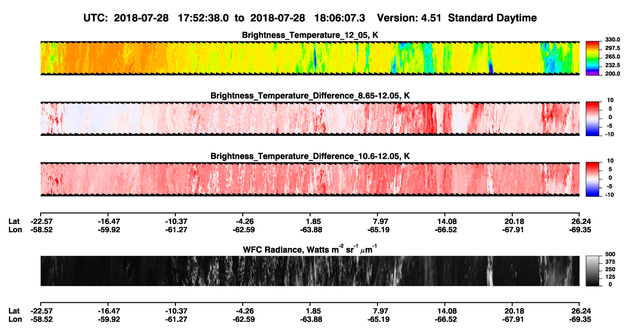Image resolution: width=644 pixels, height=330 pixels.
Task: Select the 8.65-12.05 difference image strip
Action: 310,118
